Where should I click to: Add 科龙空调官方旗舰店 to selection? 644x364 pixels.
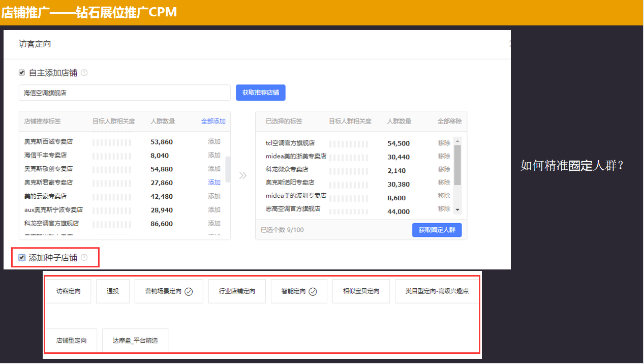tap(214, 223)
